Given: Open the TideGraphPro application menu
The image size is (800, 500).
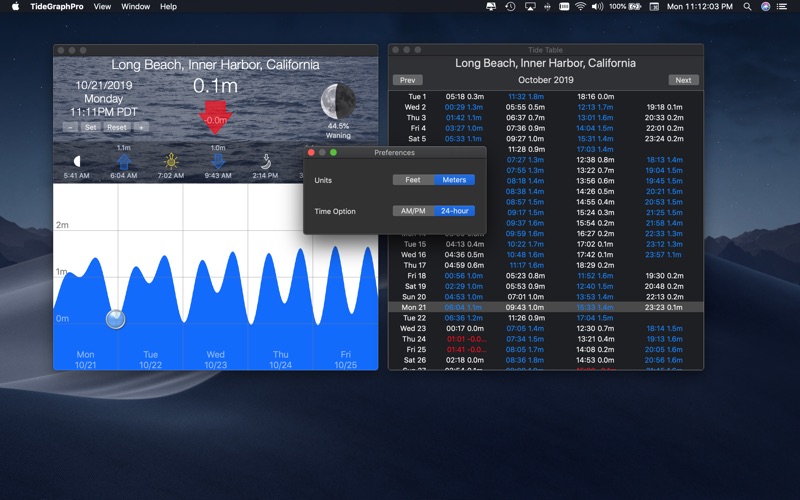Looking at the screenshot, I should 57,7.
